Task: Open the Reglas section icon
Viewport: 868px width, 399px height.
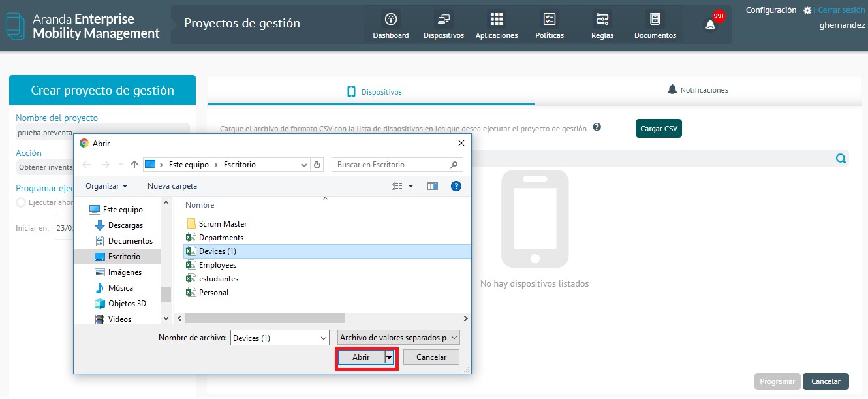Action: point(602,19)
